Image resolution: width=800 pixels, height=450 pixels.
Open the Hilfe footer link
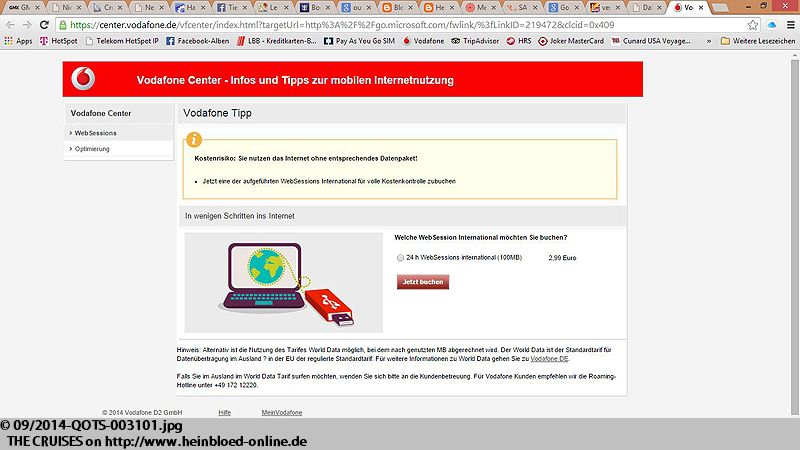pyautogui.click(x=224, y=413)
